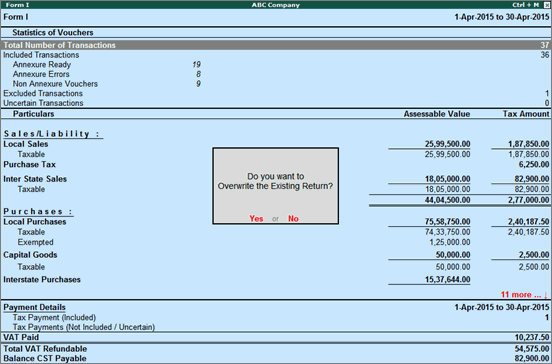
Task: Open the Included Transactions row
Action: [276, 55]
